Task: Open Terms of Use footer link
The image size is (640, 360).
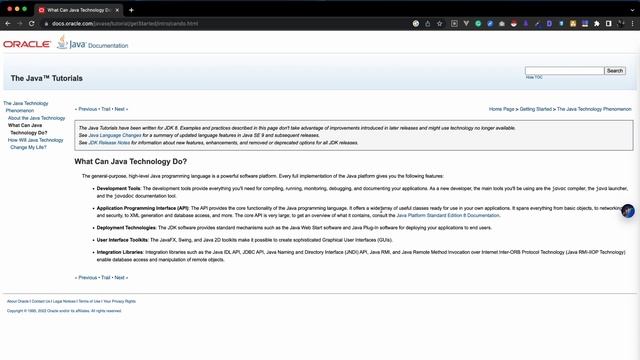Action: click(89, 301)
